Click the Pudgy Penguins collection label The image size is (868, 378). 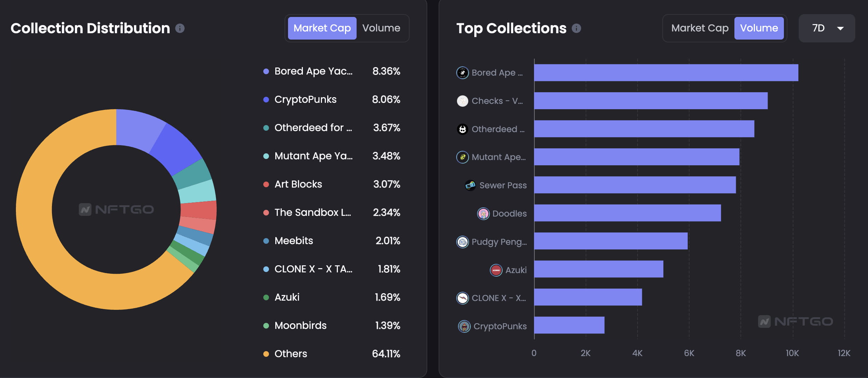pyautogui.click(x=499, y=242)
